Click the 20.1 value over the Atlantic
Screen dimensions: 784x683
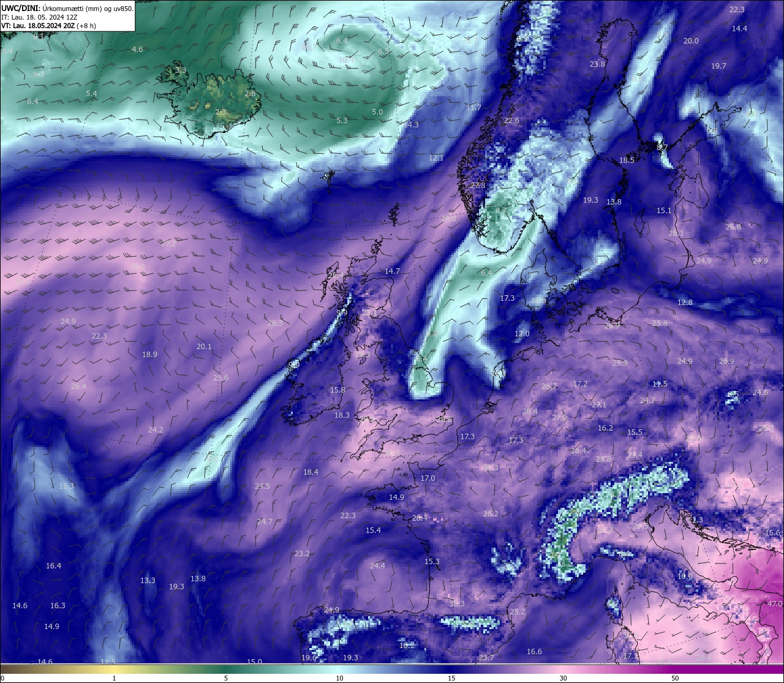[x=204, y=346]
